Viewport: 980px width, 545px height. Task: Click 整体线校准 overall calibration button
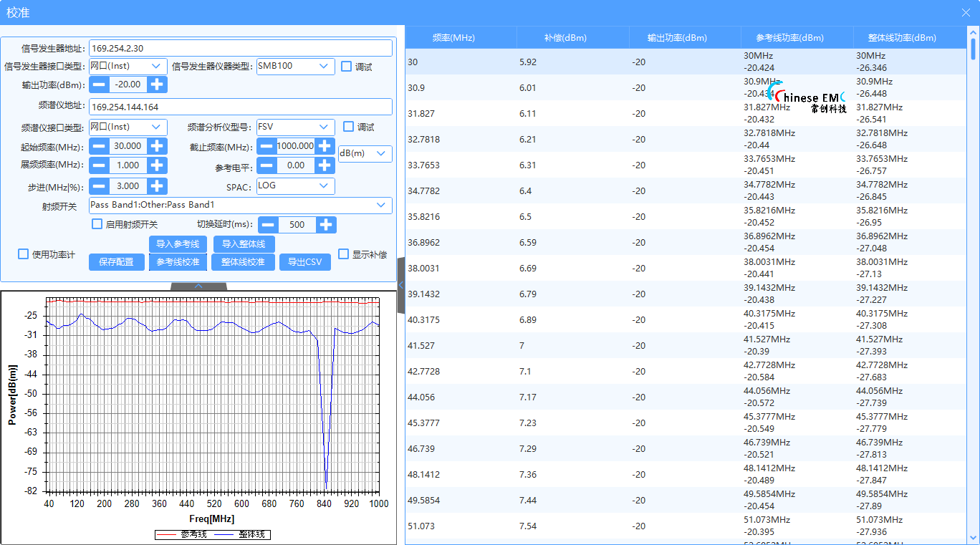click(x=244, y=262)
